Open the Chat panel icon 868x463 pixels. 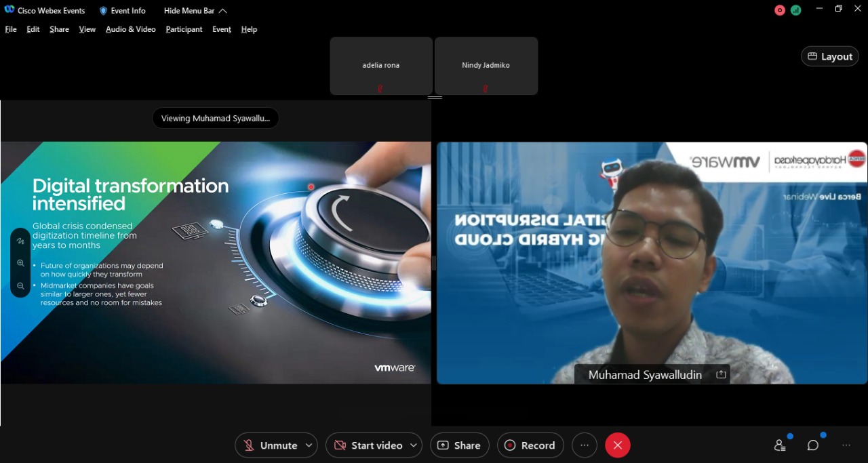point(813,445)
